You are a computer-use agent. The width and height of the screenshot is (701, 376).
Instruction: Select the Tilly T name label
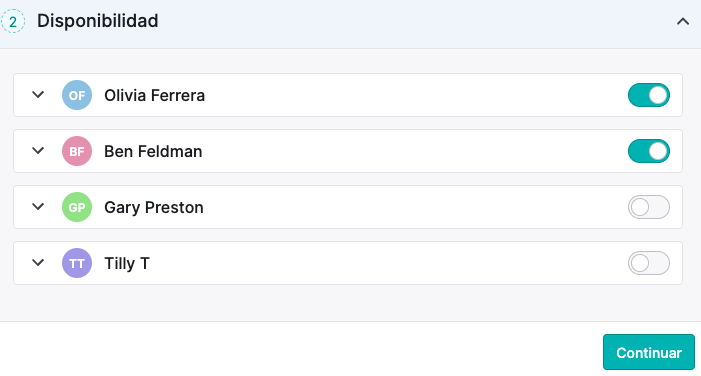pos(127,263)
